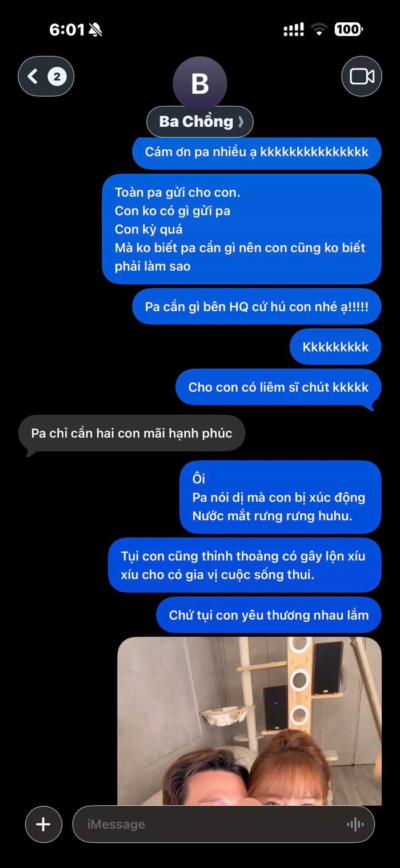Image resolution: width=400 pixels, height=868 pixels.
Task: Tap the "Pa cần gì bên HQ" message
Action: (x=257, y=307)
